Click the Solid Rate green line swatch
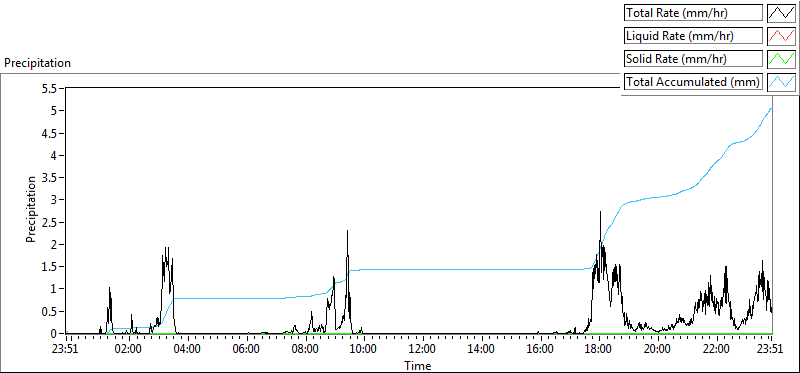Screen dimensions: 800x373 tap(781, 59)
